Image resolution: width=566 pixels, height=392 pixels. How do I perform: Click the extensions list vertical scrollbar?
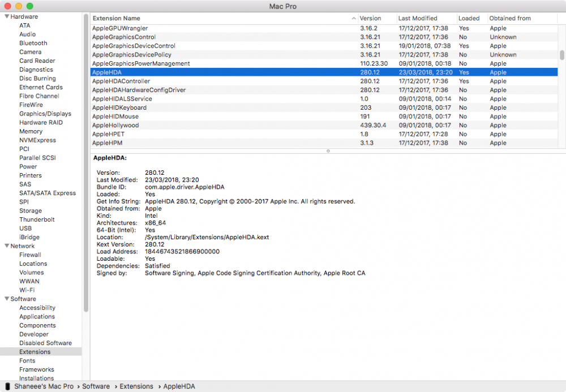click(562, 55)
